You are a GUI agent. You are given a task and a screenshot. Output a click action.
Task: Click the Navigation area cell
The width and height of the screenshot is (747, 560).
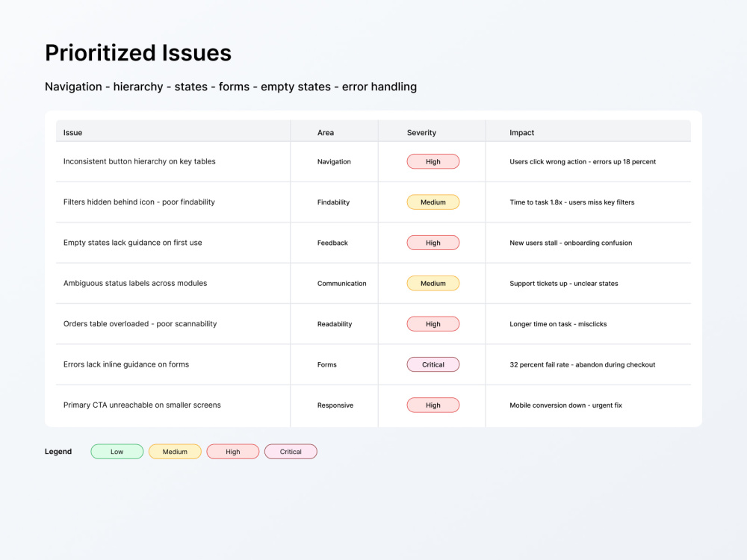334,162
